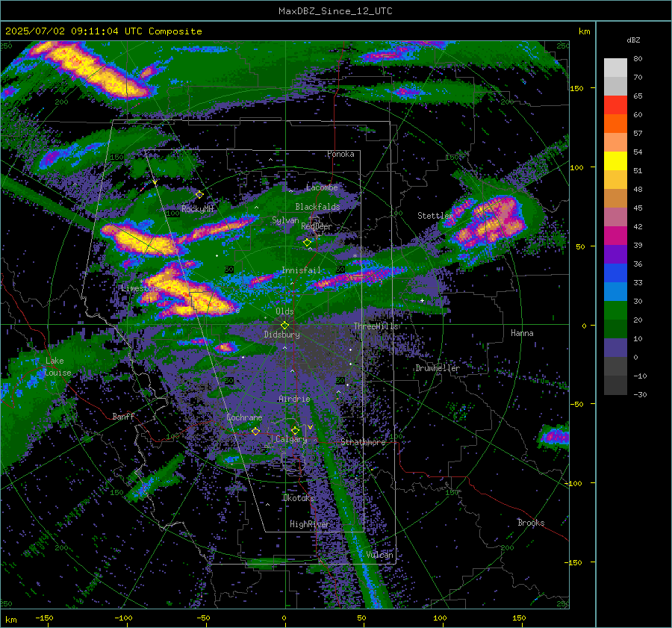672x628 pixels.
Task: Click the Sylvan map label
Action: [x=285, y=220]
